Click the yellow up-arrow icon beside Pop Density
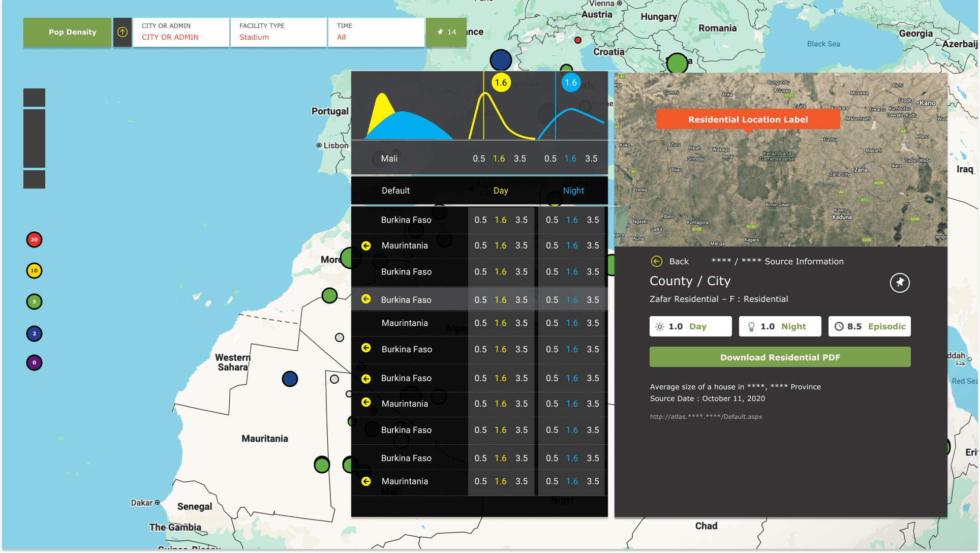 (122, 32)
